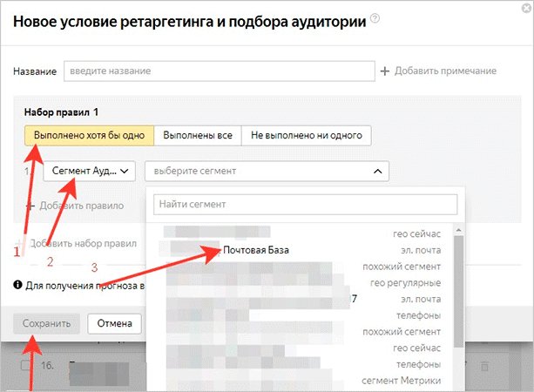Select the 'гео регулярные' segment row
534x392 pixels.
[301, 283]
